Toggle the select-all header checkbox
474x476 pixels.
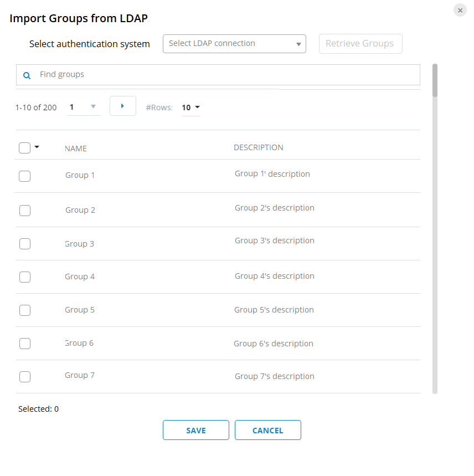pyautogui.click(x=24, y=148)
